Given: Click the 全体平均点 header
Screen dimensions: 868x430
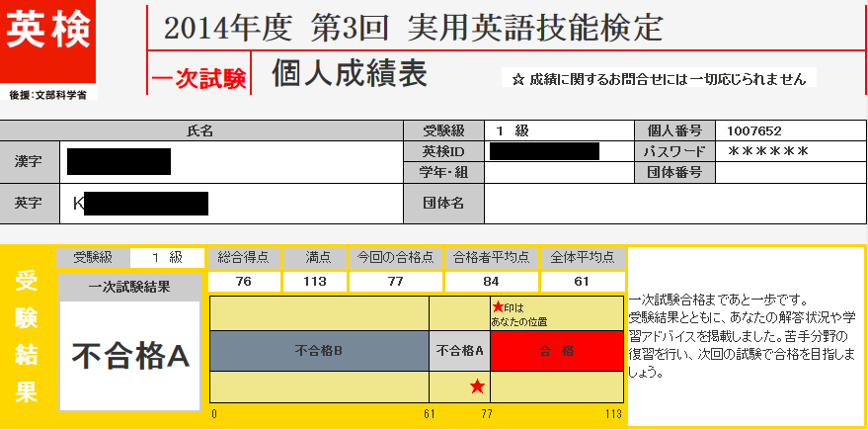Looking at the screenshot, I should (x=583, y=258).
